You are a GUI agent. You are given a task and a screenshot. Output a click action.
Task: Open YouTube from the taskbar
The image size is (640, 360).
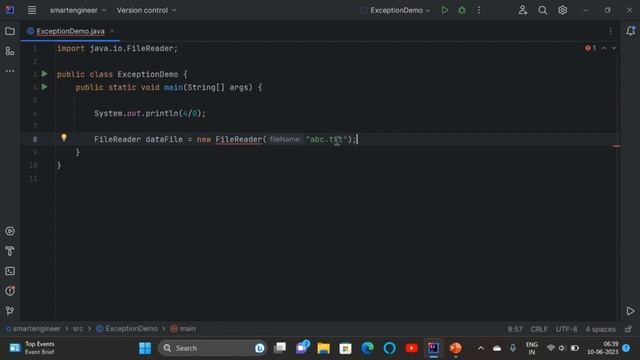point(411,348)
